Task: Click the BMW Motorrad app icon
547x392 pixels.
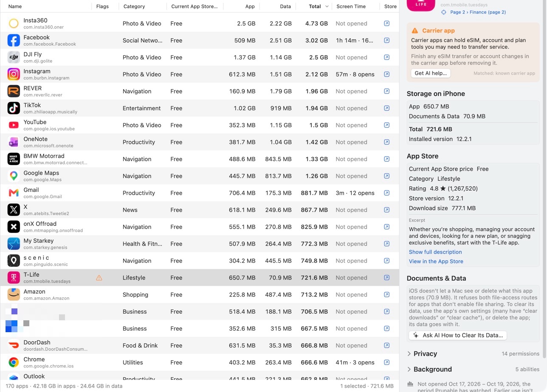Action: click(x=14, y=159)
